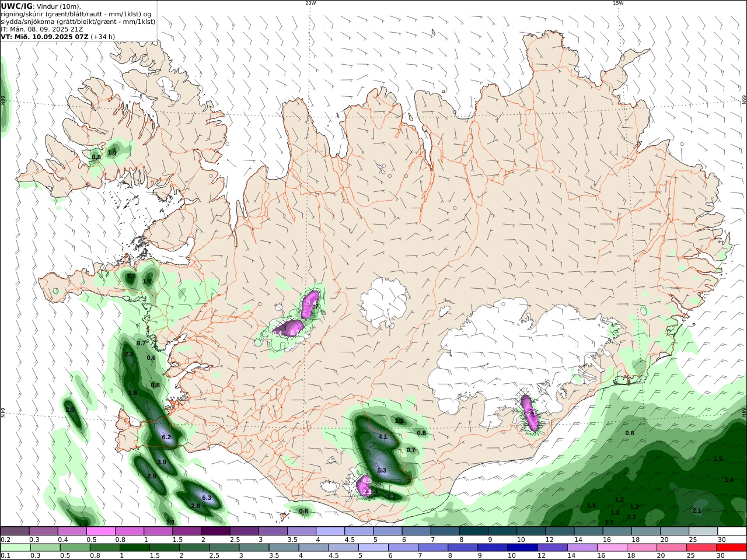The width and height of the screenshot is (747, 560).
Task: Click the 1.5 value near the eastern edge
Action: [718, 459]
